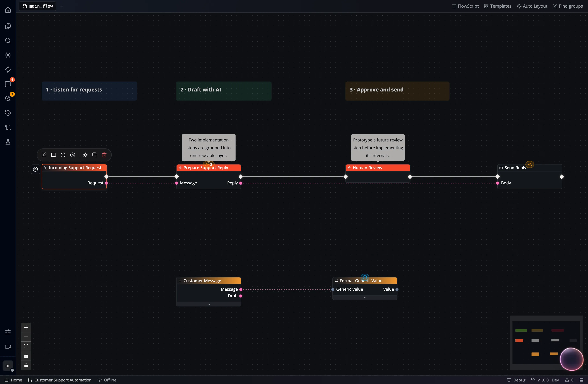Click the edit pencil icon in node toolbar
The height and width of the screenshot is (384, 588).
[x=44, y=155]
